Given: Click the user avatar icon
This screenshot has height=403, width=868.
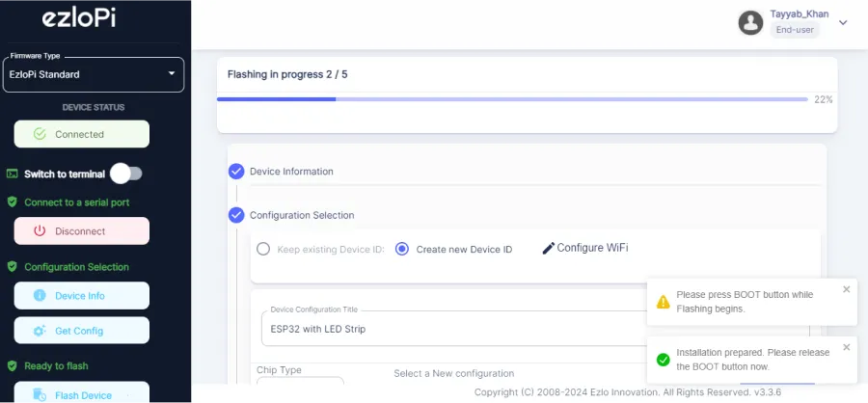Looking at the screenshot, I should pos(750,22).
